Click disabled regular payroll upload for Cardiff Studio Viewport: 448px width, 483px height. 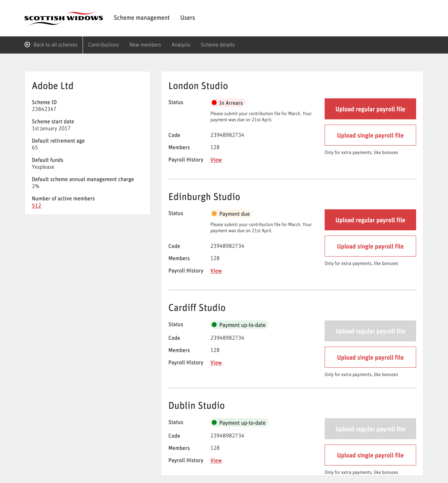click(370, 331)
